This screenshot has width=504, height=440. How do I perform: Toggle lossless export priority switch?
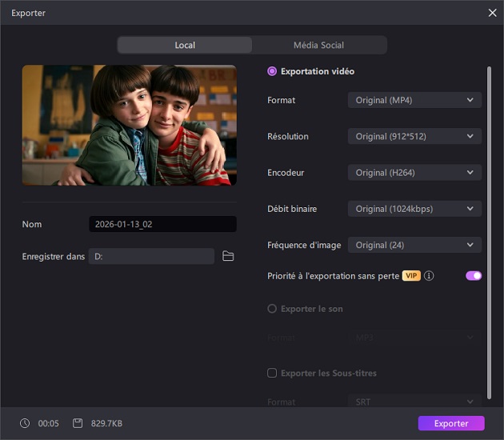pyautogui.click(x=474, y=276)
